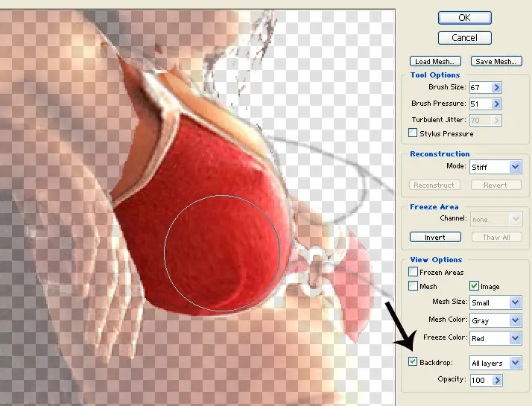The image size is (532, 406).
Task: Click inside the circular brush cursor on the preview
Action: [222, 253]
